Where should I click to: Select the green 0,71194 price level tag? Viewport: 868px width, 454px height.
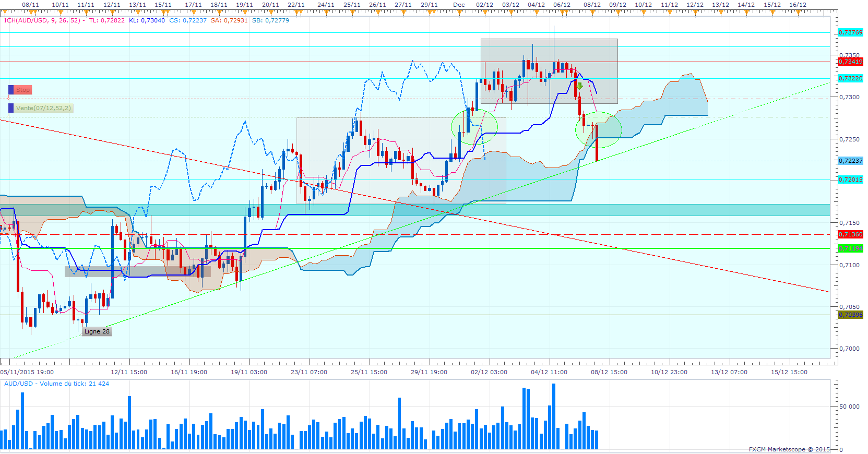(x=851, y=248)
